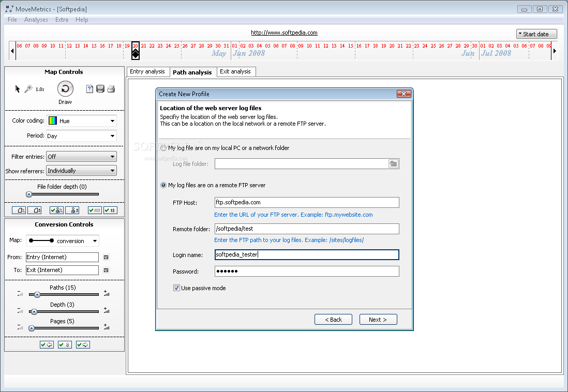Open the http://www.softpedia.com link
Image resolution: width=568 pixels, height=392 pixels.
coord(284,33)
